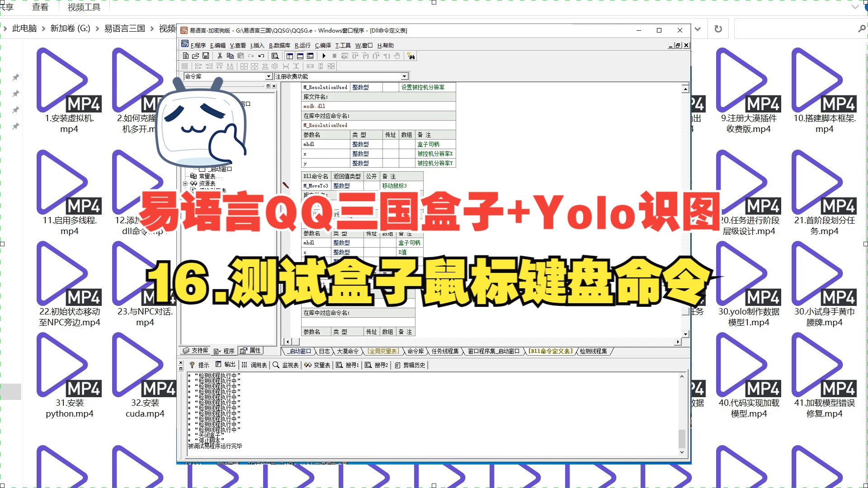Expand the 资源表 tree node

185,183
